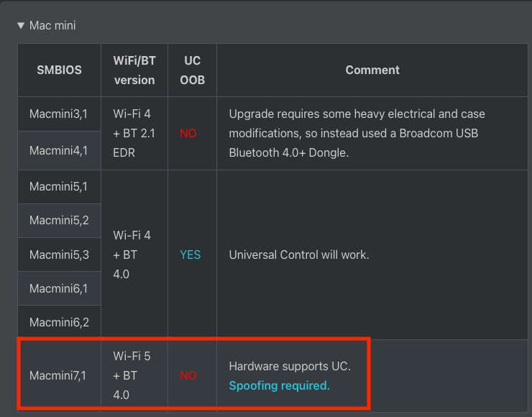Click the Wi-Fi 5 + BT 4.0 cell
Screen dimensions: 532x417
coord(134,375)
